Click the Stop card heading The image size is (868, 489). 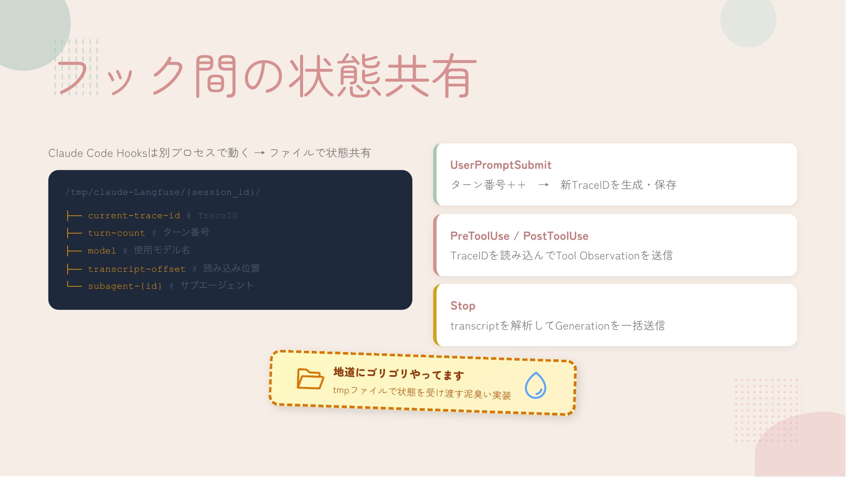tap(462, 306)
